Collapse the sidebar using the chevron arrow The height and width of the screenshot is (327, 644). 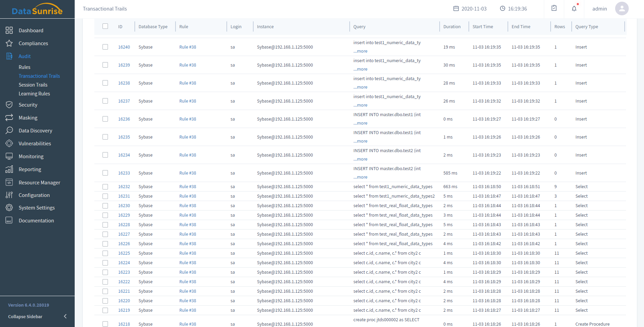coord(65,316)
